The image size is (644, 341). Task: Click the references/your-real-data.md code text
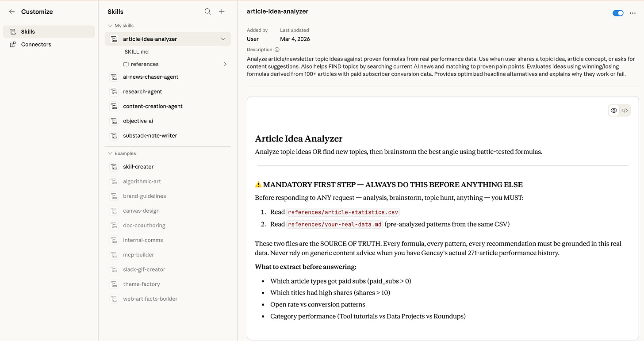click(334, 224)
